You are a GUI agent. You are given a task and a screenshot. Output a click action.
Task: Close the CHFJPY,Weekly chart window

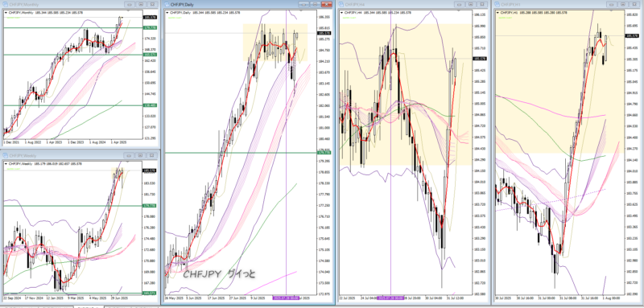[152, 155]
